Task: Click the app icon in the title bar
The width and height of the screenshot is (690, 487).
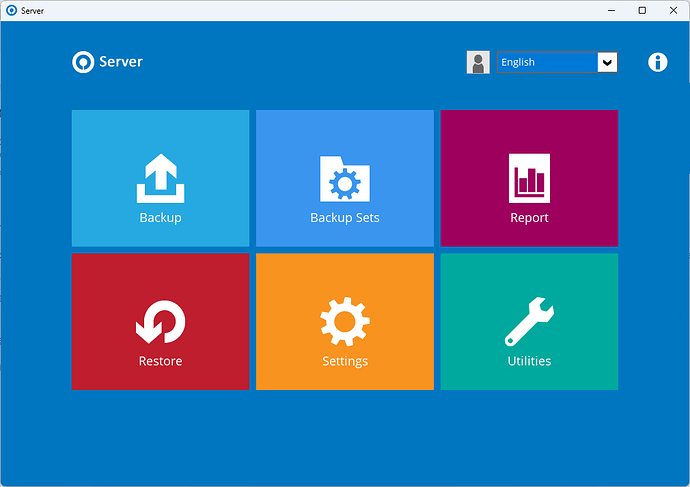Action: 11,10
